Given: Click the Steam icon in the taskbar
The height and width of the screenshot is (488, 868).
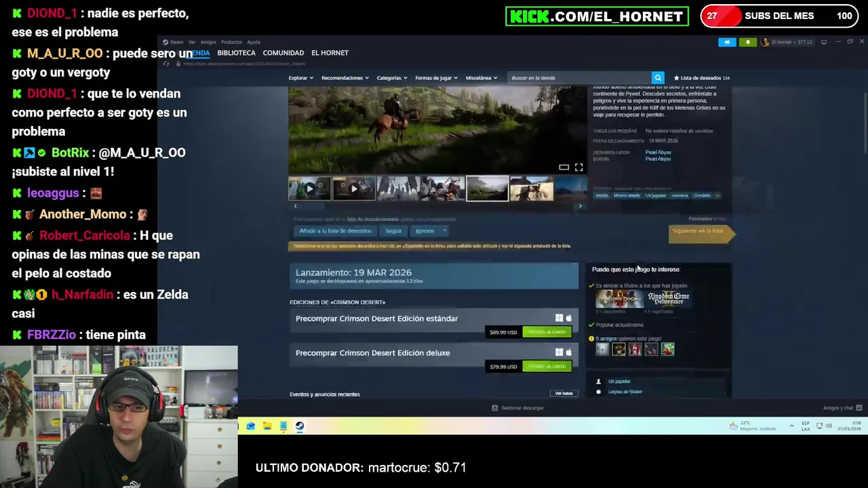Looking at the screenshot, I should point(300,426).
